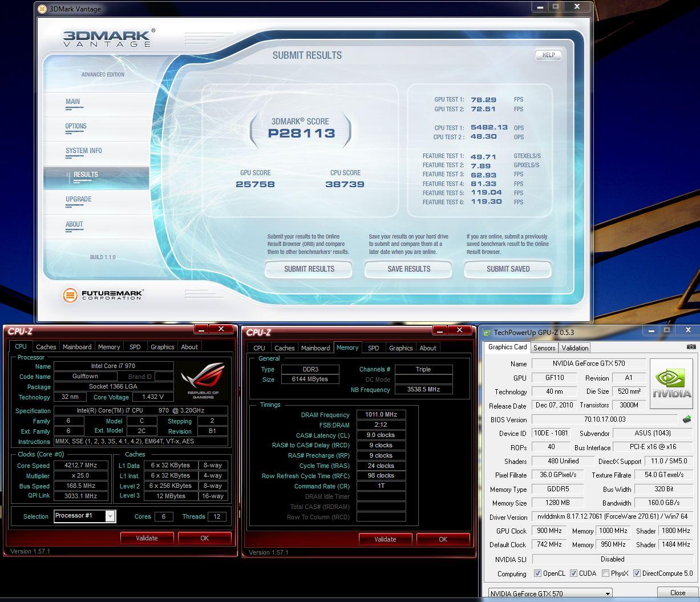The height and width of the screenshot is (602, 700).
Task: Click the Close button in GPU-Z
Action: click(678, 593)
